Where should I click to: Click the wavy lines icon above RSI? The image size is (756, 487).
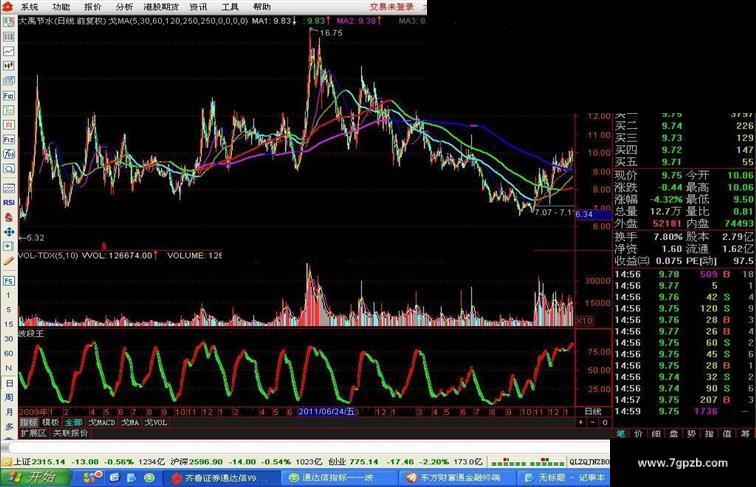(x=9, y=188)
